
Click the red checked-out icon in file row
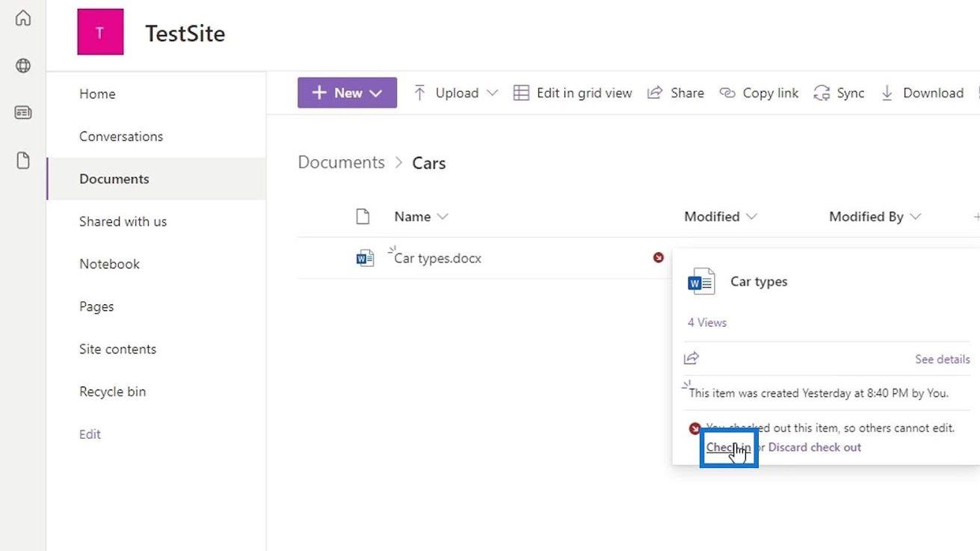659,258
